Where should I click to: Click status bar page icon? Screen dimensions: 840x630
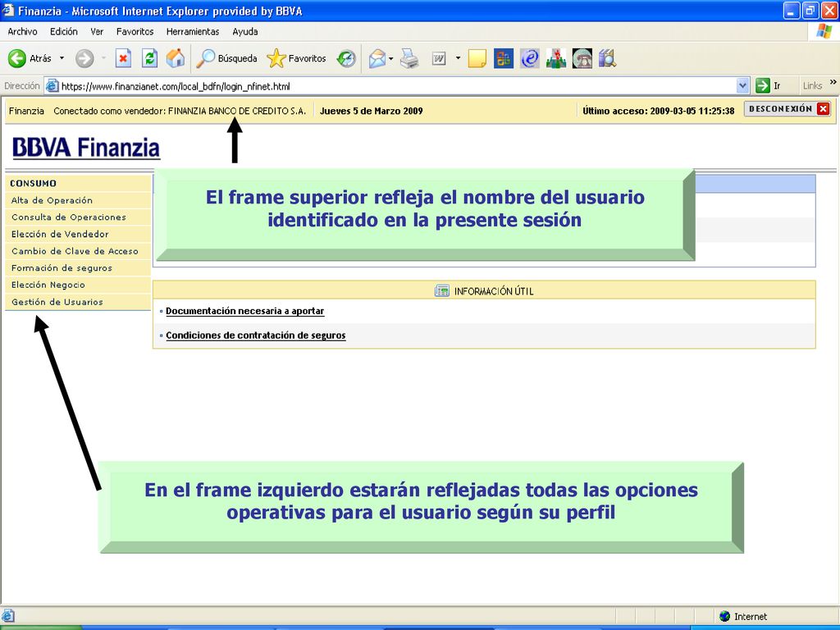8,616
